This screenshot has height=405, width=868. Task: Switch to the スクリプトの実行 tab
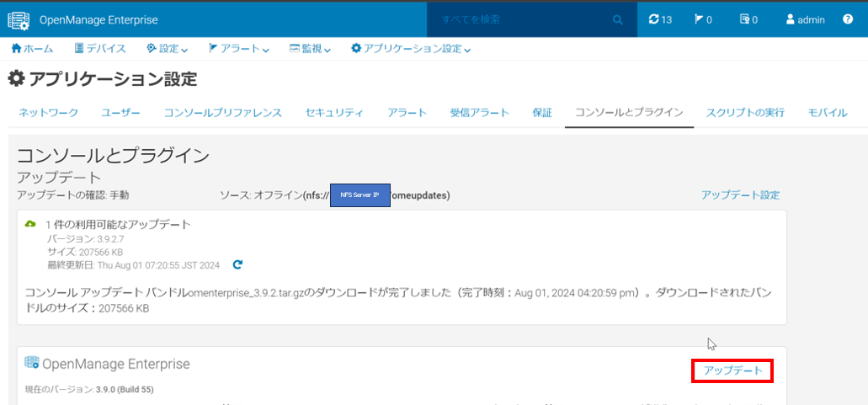[x=745, y=113]
